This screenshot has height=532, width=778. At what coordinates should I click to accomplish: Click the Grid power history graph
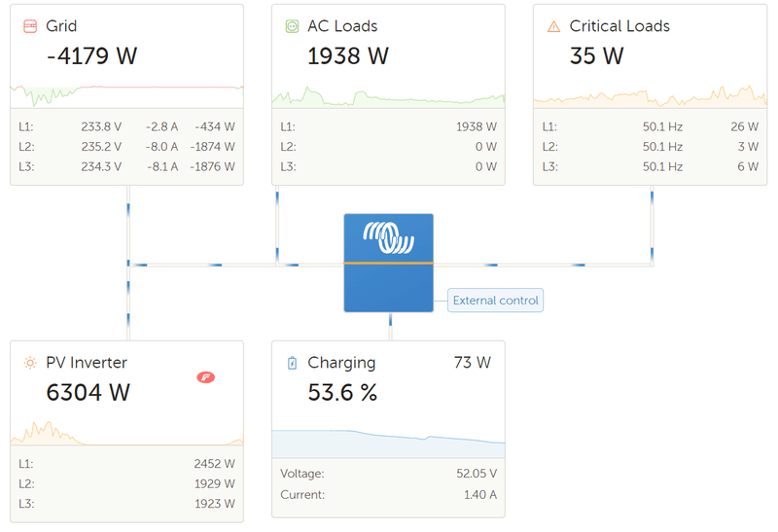pyautogui.click(x=126, y=95)
